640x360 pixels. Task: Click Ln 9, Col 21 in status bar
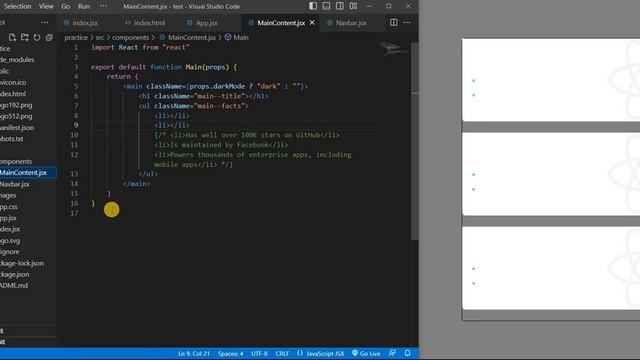click(193, 353)
